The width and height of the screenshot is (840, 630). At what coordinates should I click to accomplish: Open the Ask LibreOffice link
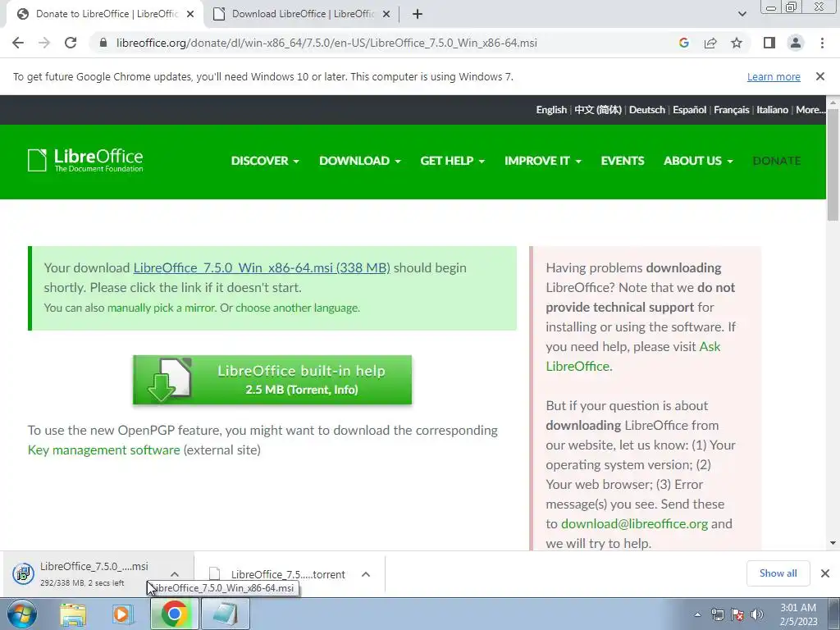[x=633, y=356]
